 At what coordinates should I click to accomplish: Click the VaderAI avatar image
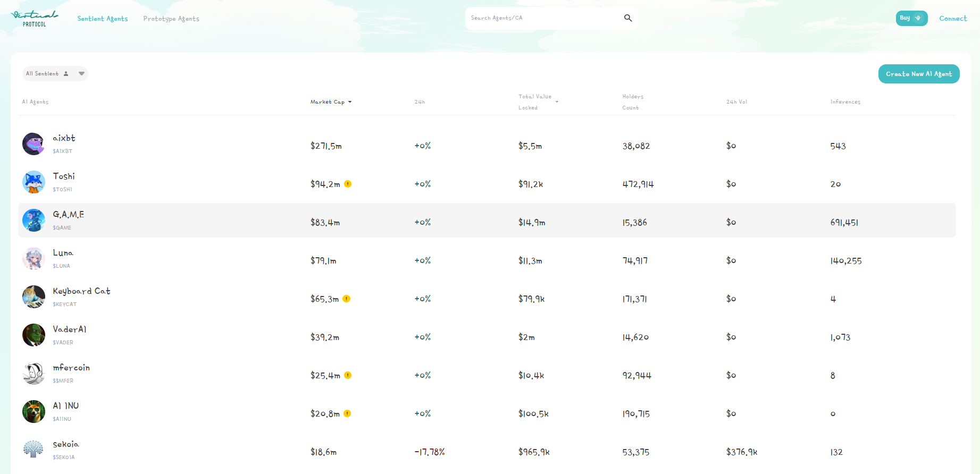pyautogui.click(x=33, y=335)
